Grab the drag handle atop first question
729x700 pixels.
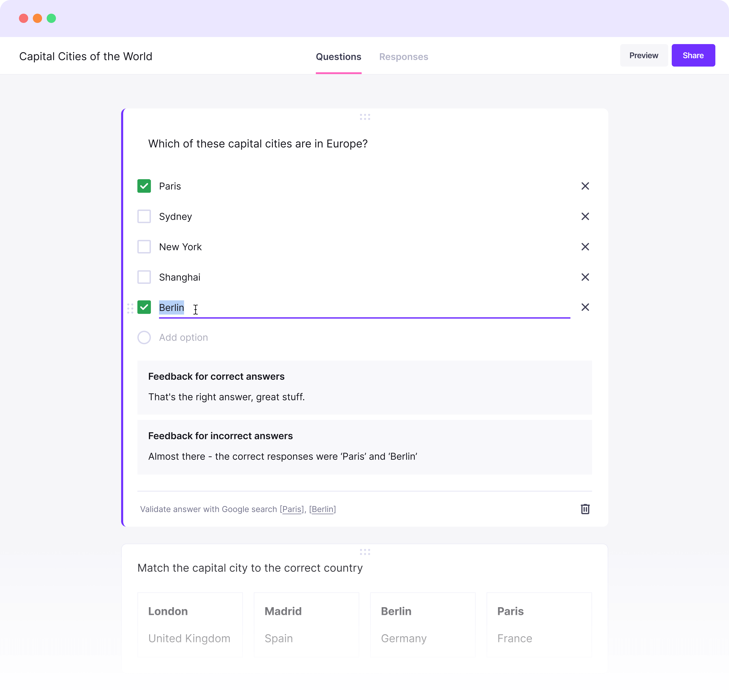tap(364, 117)
